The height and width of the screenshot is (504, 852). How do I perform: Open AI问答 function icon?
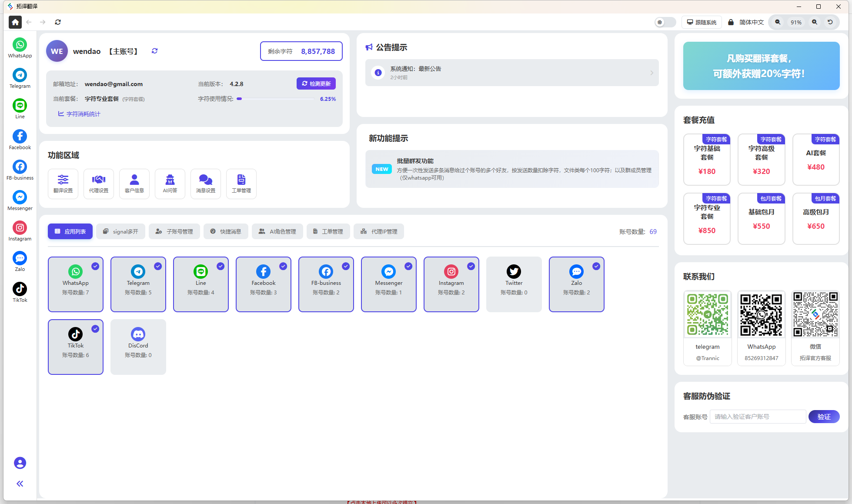(x=170, y=184)
